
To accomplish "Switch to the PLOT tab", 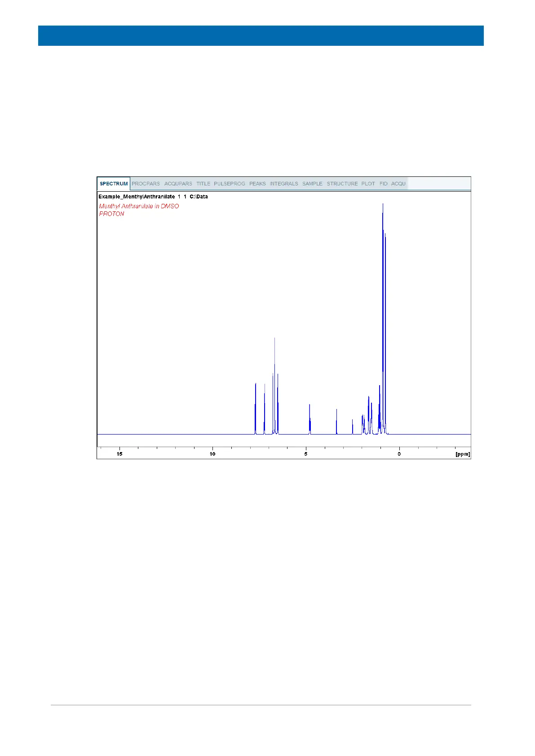I will click(x=368, y=184).
